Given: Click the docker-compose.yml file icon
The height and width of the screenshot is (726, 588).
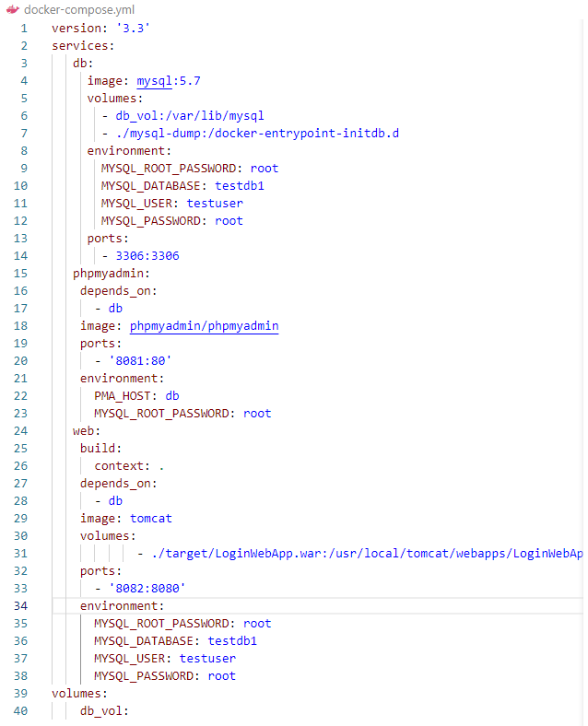Looking at the screenshot, I should pos(13,9).
